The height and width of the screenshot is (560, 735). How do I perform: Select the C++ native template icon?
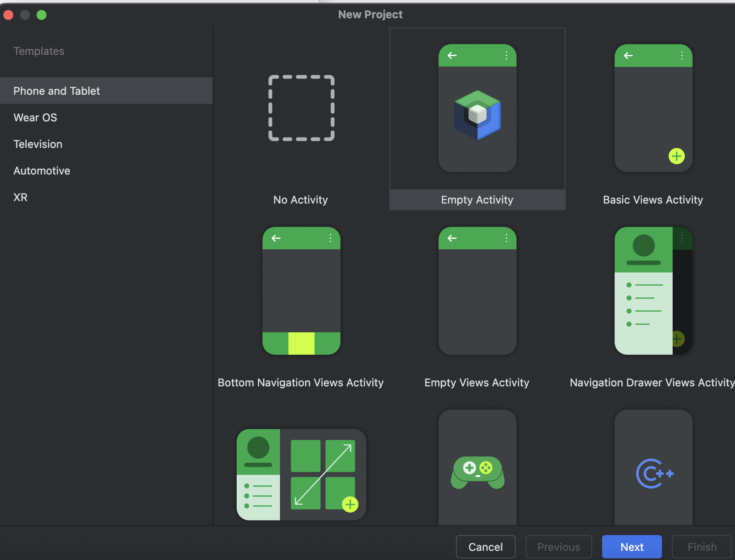[655, 474]
